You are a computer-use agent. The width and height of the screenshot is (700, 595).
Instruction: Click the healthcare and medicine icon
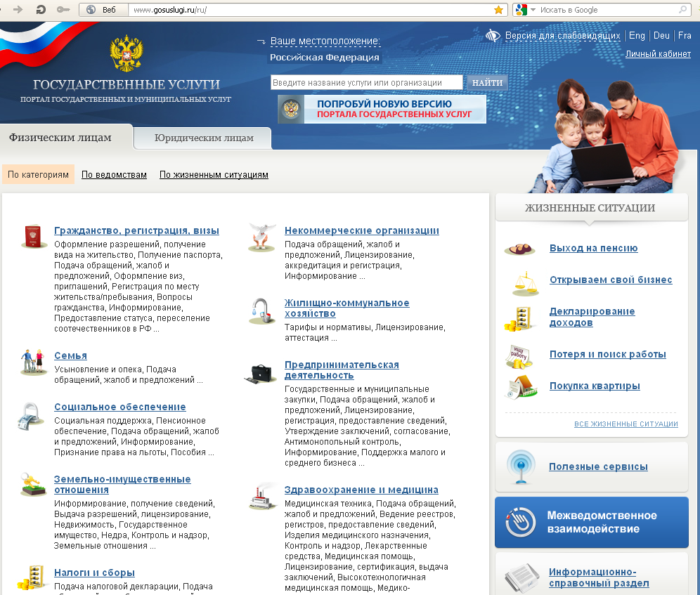[x=264, y=497]
